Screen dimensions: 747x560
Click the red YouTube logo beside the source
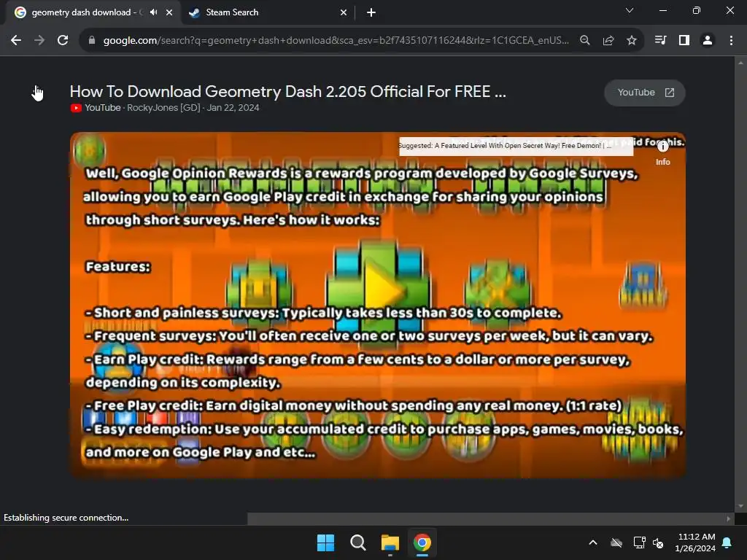click(76, 108)
